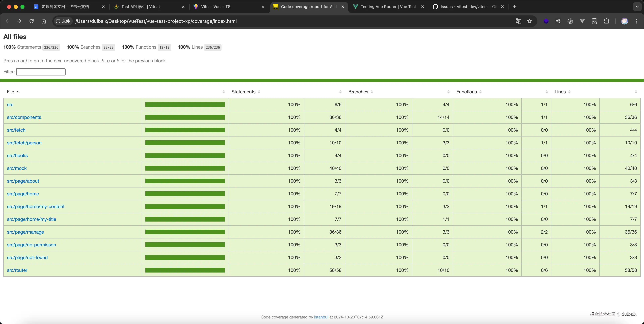
Task: Open Chrome three-dot menu
Action: tap(636, 21)
